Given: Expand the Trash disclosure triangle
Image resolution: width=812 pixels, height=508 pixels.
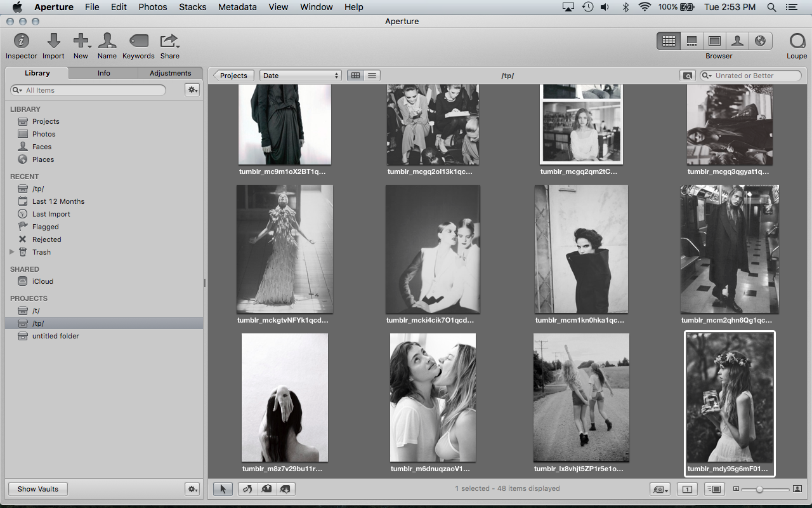Looking at the screenshot, I should coord(11,252).
